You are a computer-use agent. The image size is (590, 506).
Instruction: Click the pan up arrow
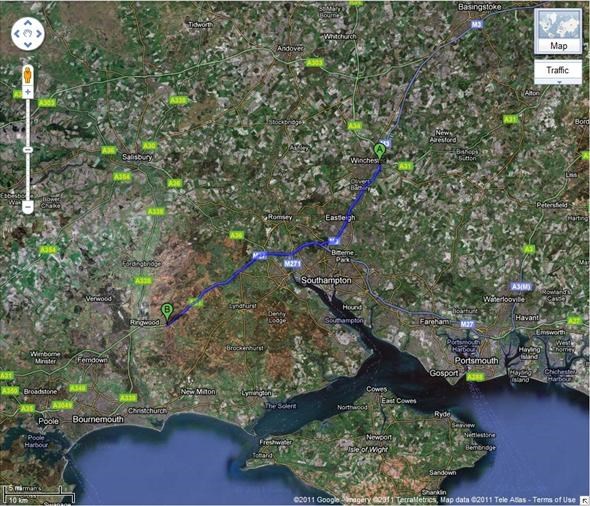pyautogui.click(x=28, y=23)
